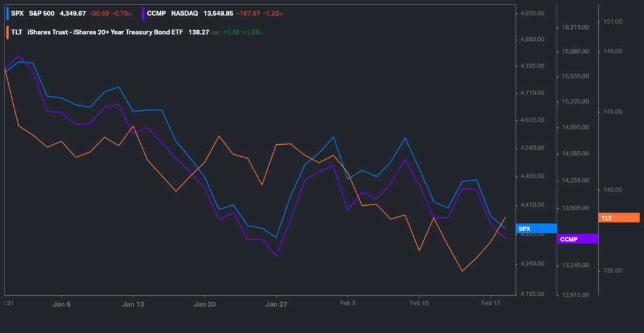Click iShares 20+ Year Treasury Bond ETF name

click(105, 31)
